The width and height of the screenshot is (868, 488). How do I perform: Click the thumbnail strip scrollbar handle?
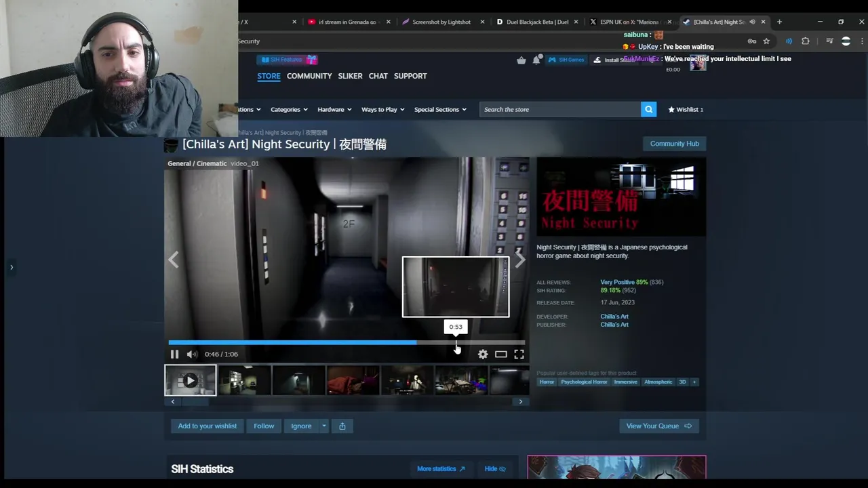click(195, 401)
